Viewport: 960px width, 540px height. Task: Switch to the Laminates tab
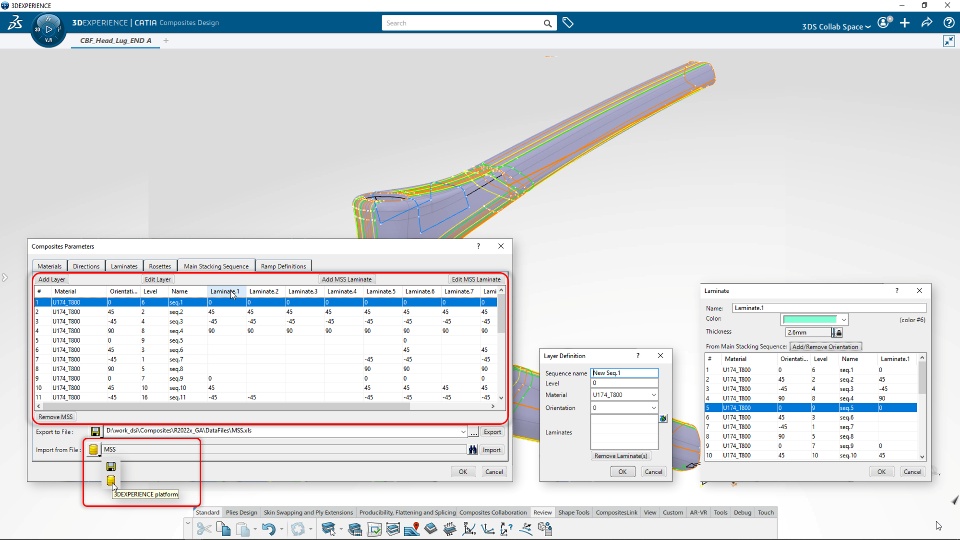pyautogui.click(x=124, y=266)
